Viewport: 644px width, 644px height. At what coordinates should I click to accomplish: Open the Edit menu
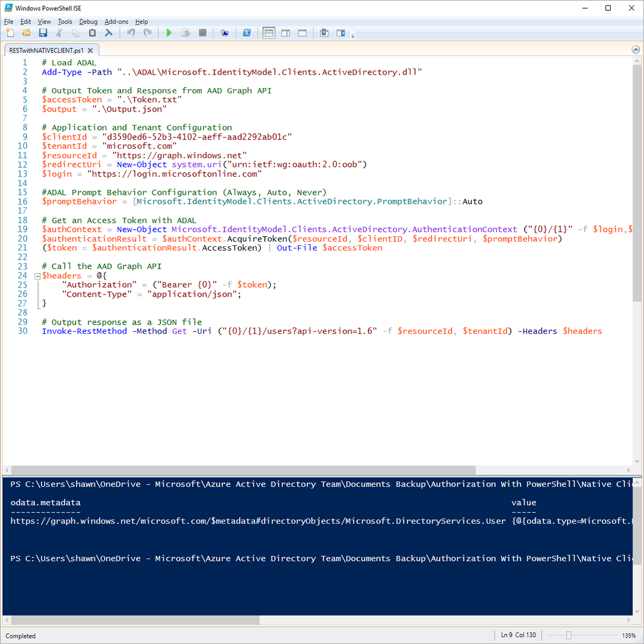click(26, 21)
